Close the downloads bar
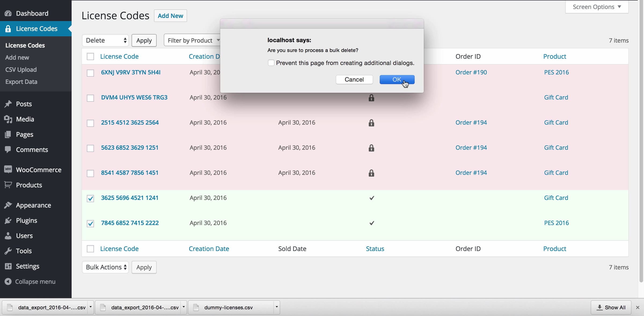Viewport: 644px width, 316px height. pyautogui.click(x=638, y=307)
